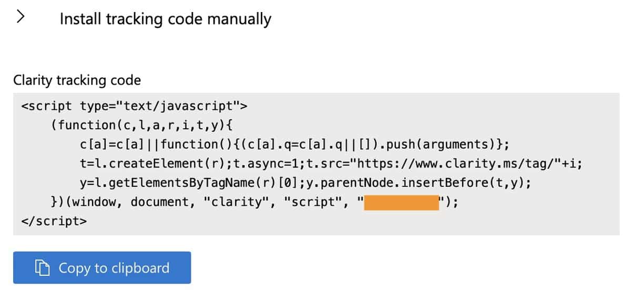Click the c[a]=c[a]||function code line

coord(295,144)
